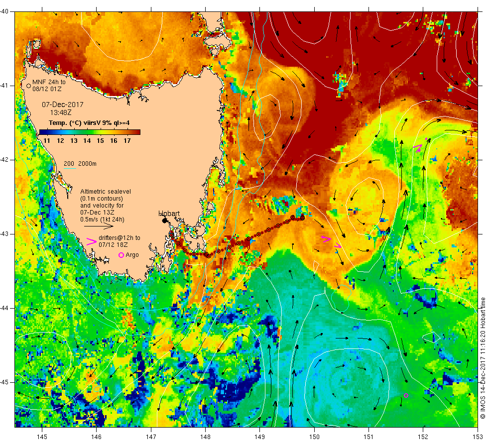
Task: Click the '(0.1m contours)' legend text
Action: tap(102, 199)
